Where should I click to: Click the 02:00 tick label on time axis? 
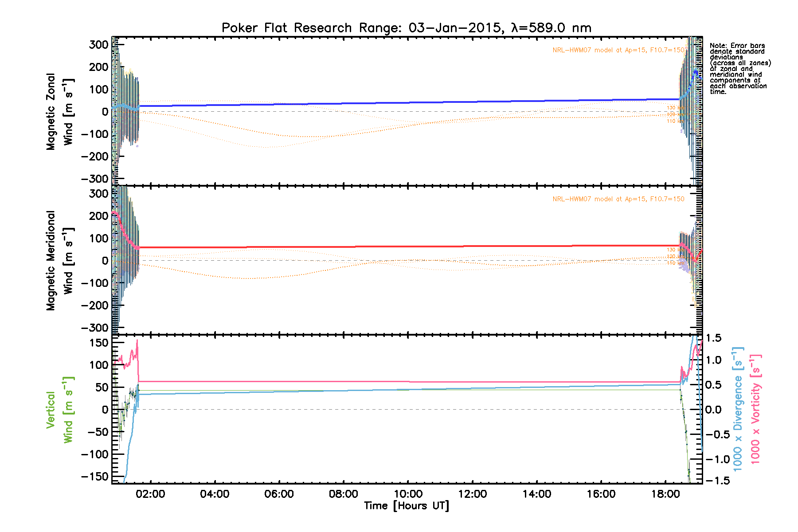(x=150, y=494)
